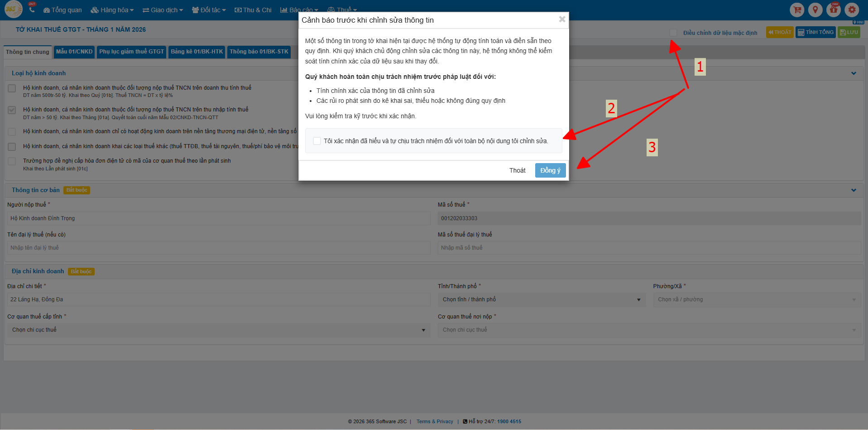Viewport: 868px width, 430px height.
Task: Click the 'Người nộp thuế' input field
Action: click(x=218, y=218)
